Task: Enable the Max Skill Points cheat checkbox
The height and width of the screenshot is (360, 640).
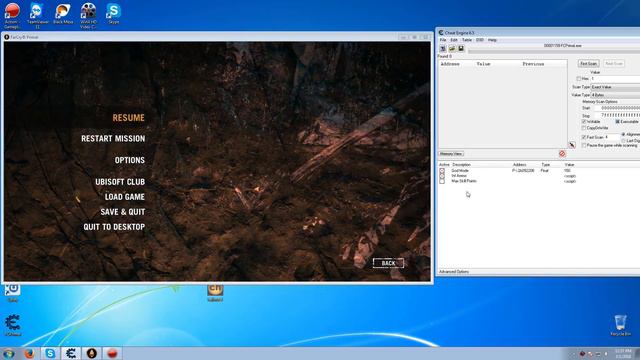Action: [x=442, y=181]
